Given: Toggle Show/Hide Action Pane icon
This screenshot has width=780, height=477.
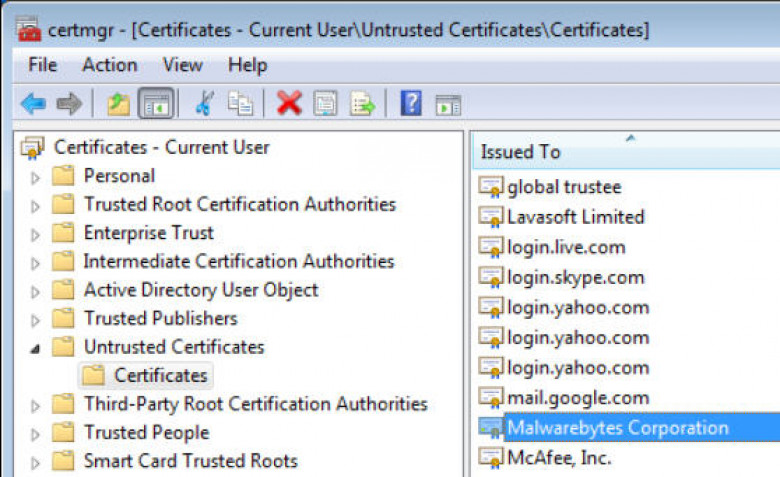Looking at the screenshot, I should (x=448, y=105).
